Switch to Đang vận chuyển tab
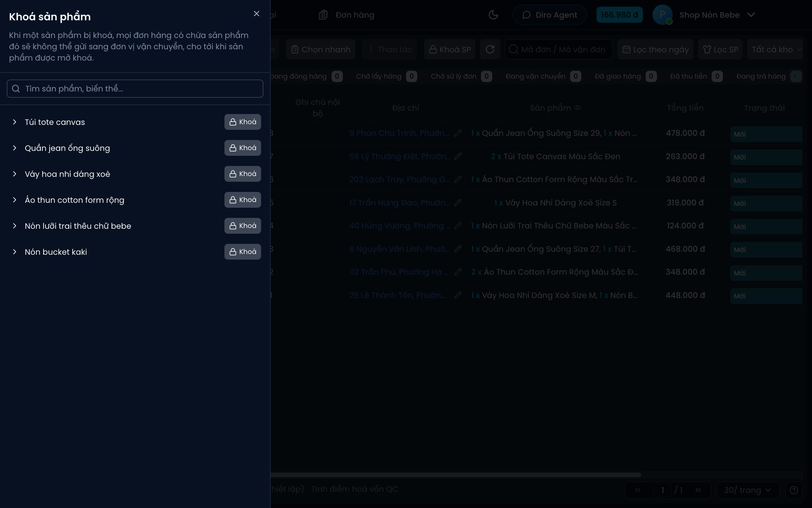 point(543,76)
